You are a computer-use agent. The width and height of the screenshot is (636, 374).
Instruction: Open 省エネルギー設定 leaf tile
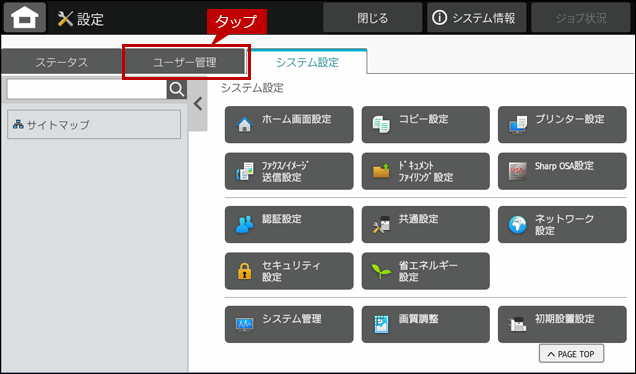pyautogui.click(x=425, y=271)
